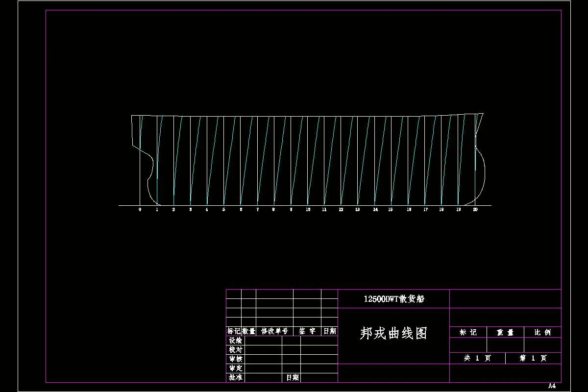This screenshot has width=588, height=392.
Task: Select the 修改单号 header cell
Action: (274, 331)
